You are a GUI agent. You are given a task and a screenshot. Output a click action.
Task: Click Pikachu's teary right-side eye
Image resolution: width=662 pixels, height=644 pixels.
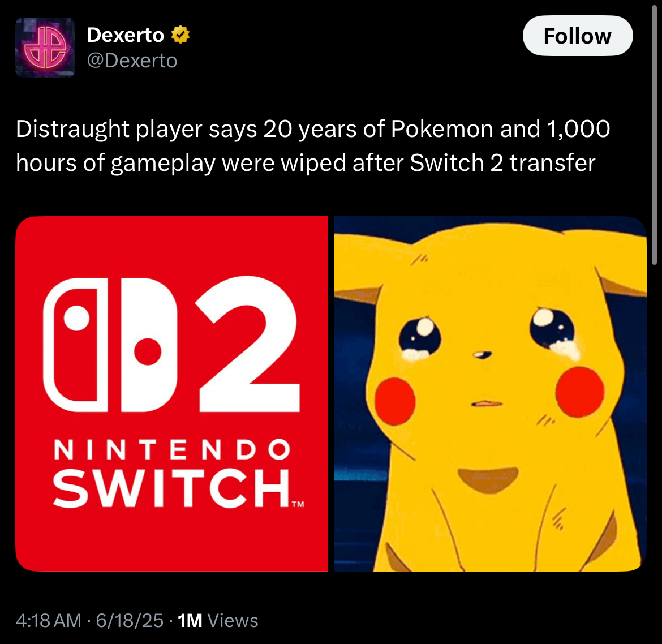tap(553, 329)
